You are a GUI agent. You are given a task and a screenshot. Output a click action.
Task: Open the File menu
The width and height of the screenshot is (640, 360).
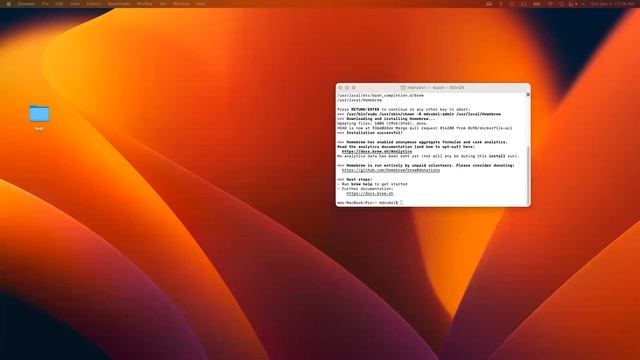point(45,4)
